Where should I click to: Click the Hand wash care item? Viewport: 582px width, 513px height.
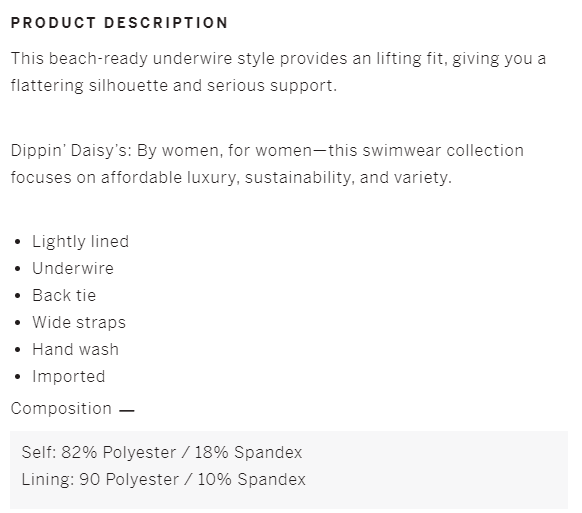tap(75, 349)
